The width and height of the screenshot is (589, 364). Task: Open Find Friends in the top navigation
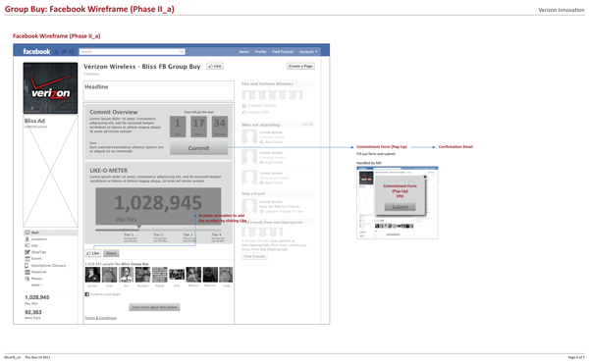point(283,52)
